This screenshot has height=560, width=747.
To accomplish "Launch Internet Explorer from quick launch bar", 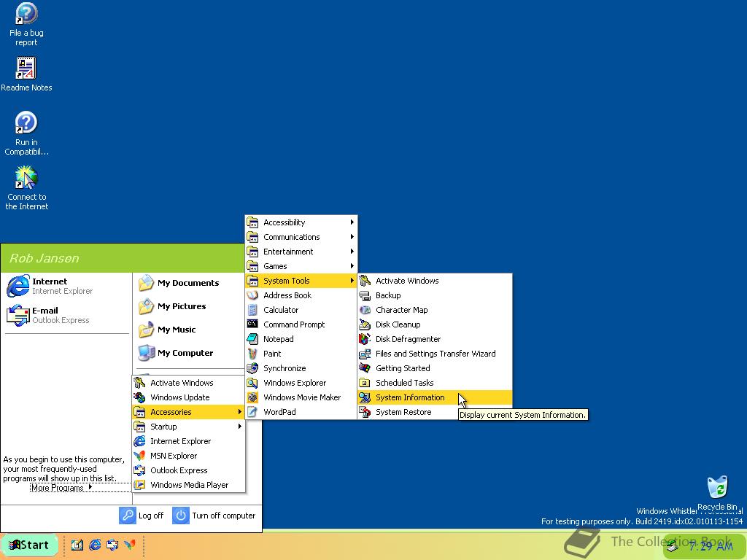I will pos(95,545).
